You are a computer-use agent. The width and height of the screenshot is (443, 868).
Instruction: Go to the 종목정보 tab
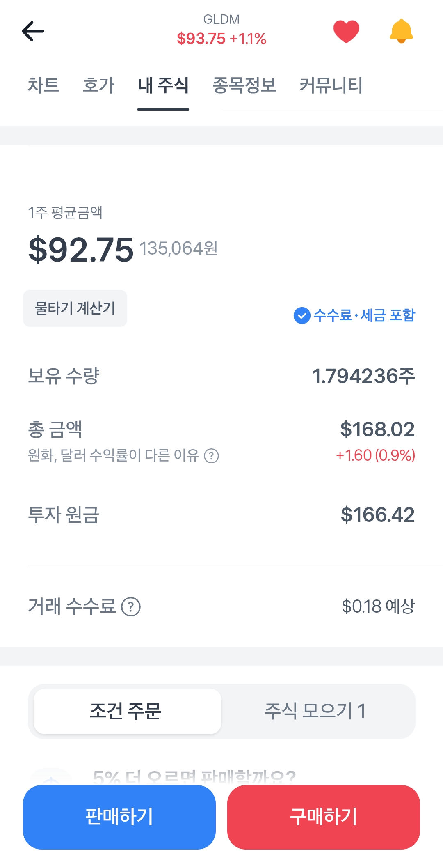244,85
